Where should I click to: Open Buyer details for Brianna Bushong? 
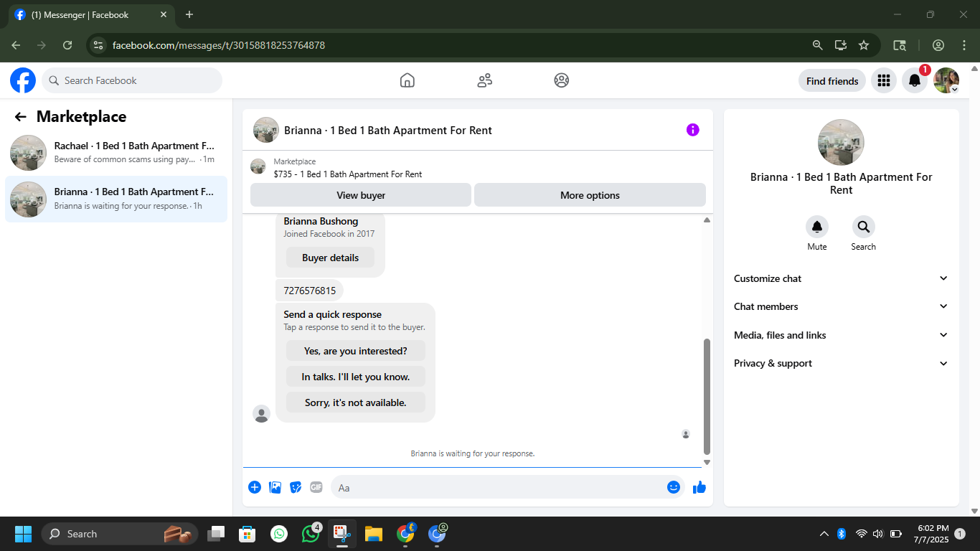[x=330, y=258]
